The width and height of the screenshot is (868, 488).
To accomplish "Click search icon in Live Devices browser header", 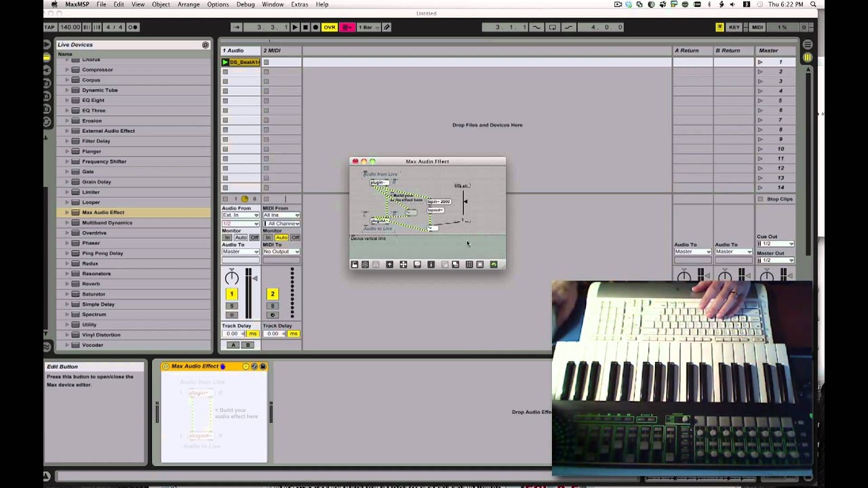I will (205, 45).
